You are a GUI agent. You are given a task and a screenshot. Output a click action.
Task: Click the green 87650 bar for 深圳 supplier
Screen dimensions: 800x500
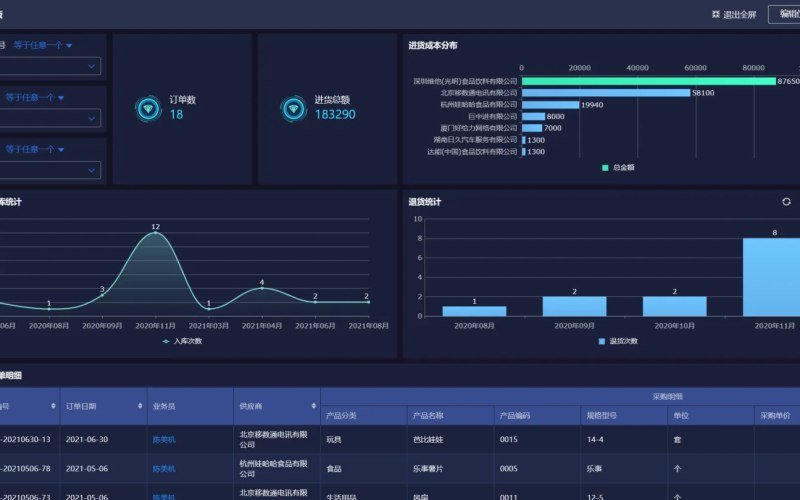pos(649,81)
